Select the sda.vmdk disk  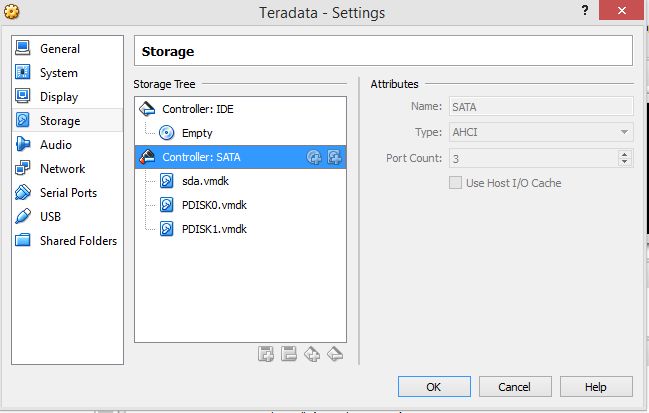pyautogui.click(x=240, y=181)
